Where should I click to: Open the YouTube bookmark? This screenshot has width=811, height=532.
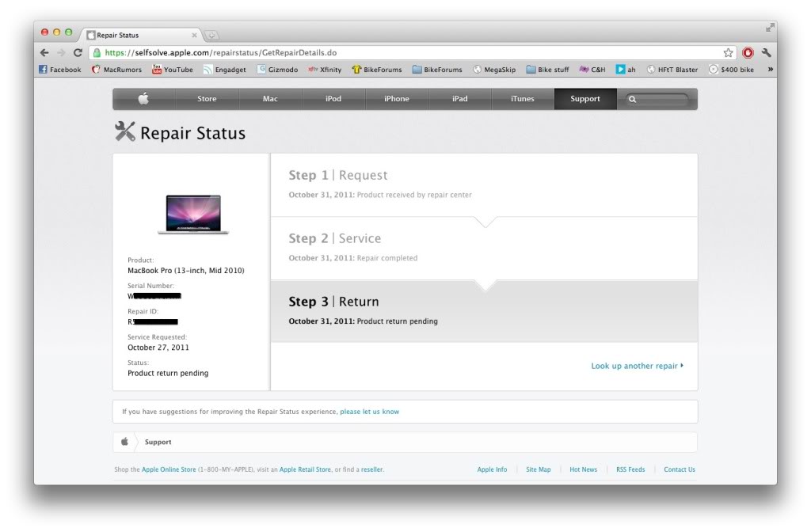tap(172, 70)
